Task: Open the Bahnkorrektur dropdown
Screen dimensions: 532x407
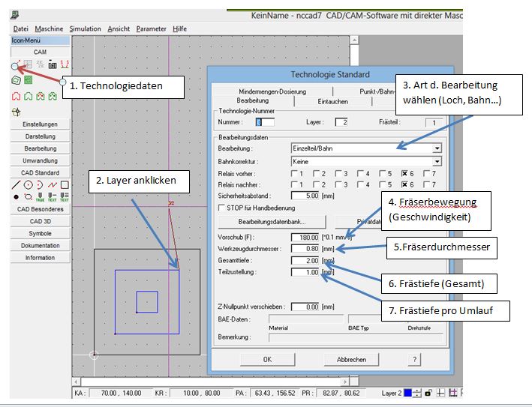Action: point(437,161)
